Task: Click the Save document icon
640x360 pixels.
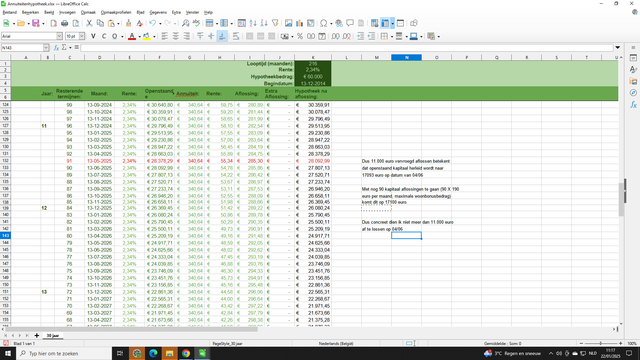Action: pyautogui.click(x=36, y=23)
